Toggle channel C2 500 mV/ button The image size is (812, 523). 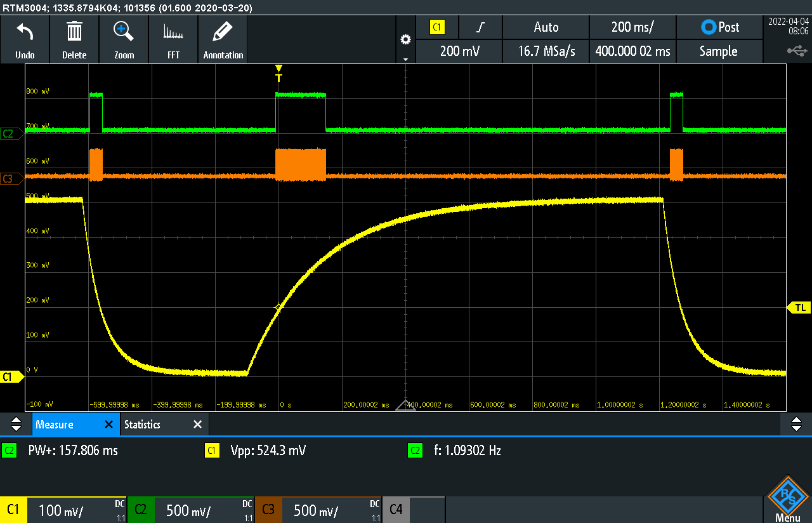pyautogui.click(x=191, y=510)
